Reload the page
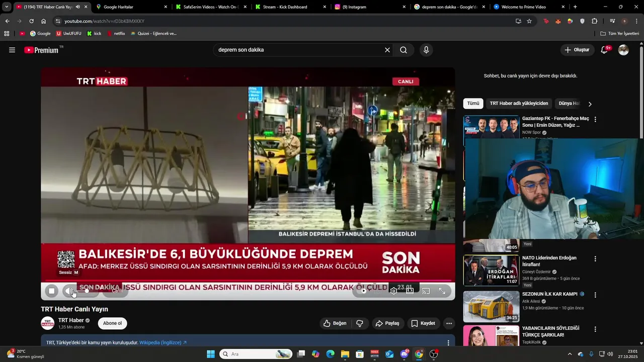The width and height of the screenshot is (644, 362). (x=31, y=21)
